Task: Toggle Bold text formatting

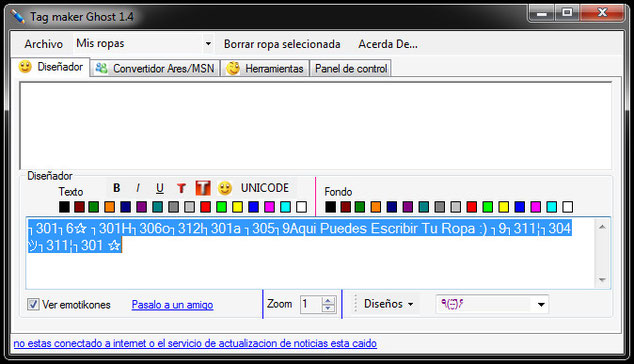Action: [116, 188]
